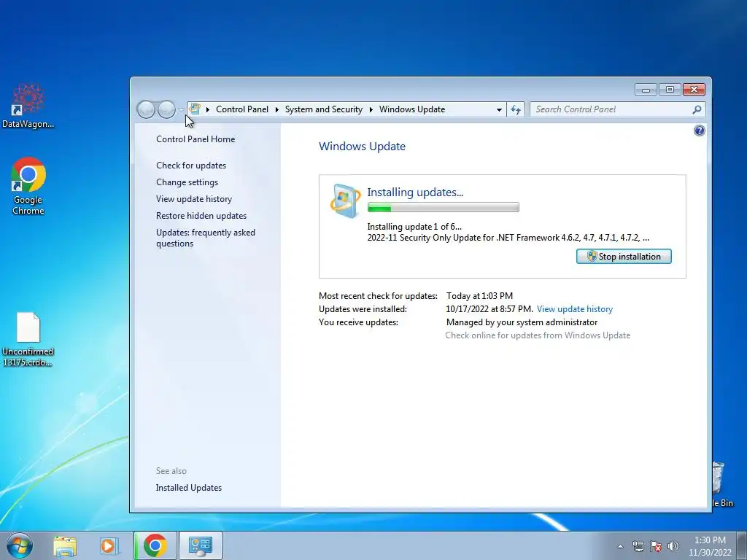Open View update history in sidebar
This screenshot has height=560, width=747.
tap(194, 198)
